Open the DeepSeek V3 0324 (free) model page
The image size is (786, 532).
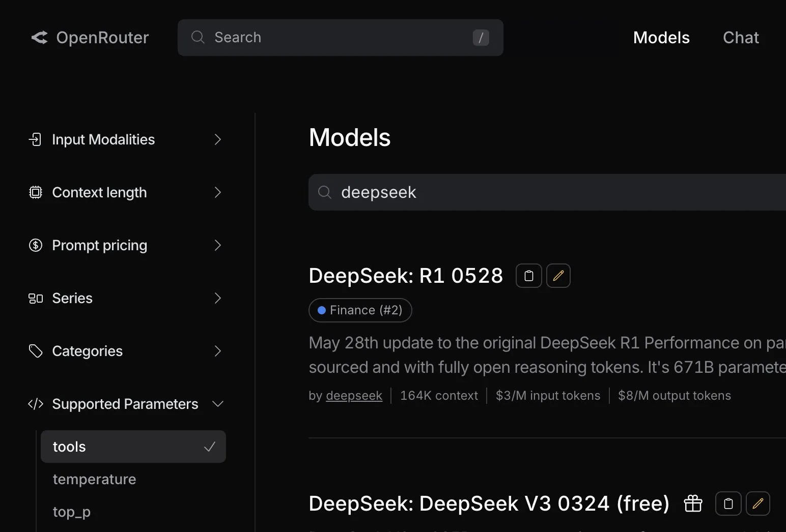coord(489,504)
